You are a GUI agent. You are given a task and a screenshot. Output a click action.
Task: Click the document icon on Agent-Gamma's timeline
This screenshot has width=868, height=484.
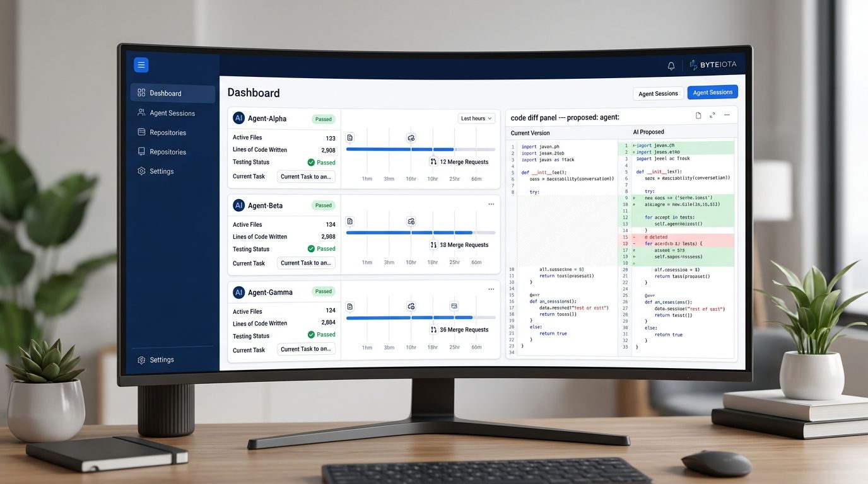350,306
